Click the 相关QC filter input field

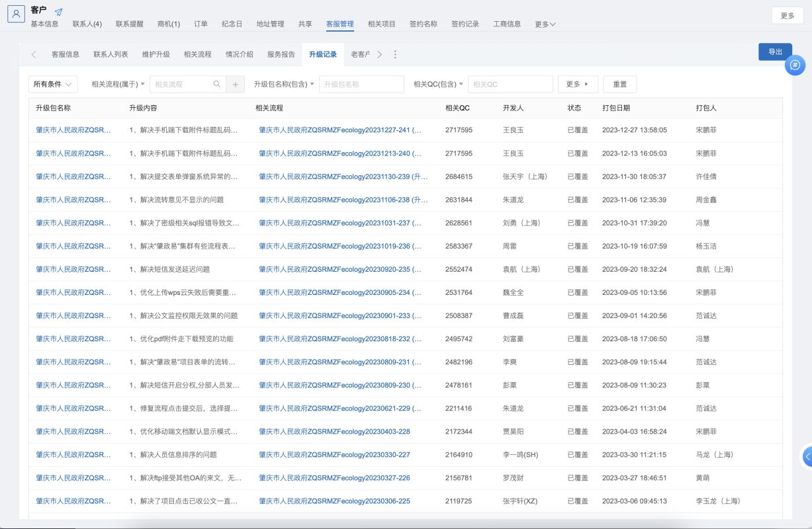pos(510,85)
